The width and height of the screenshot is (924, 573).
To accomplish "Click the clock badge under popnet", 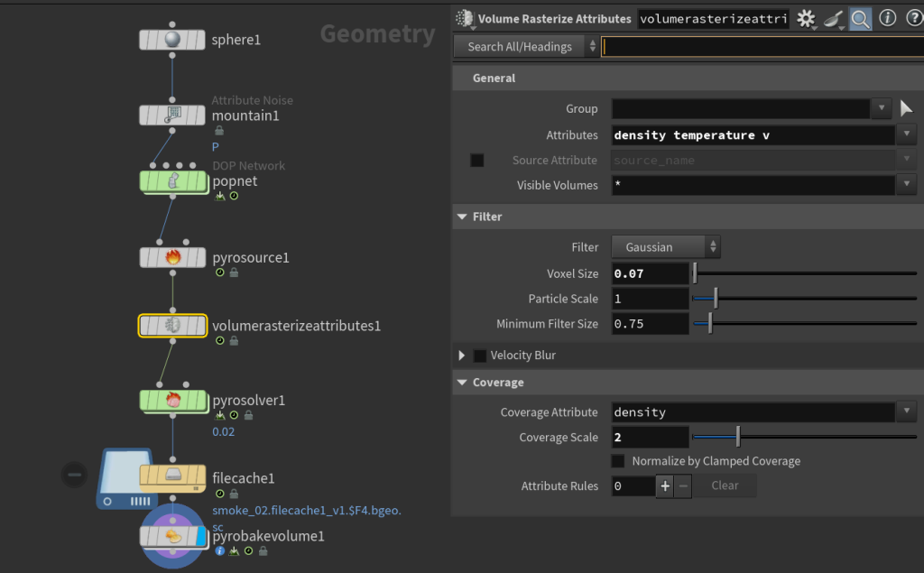I will point(234,196).
